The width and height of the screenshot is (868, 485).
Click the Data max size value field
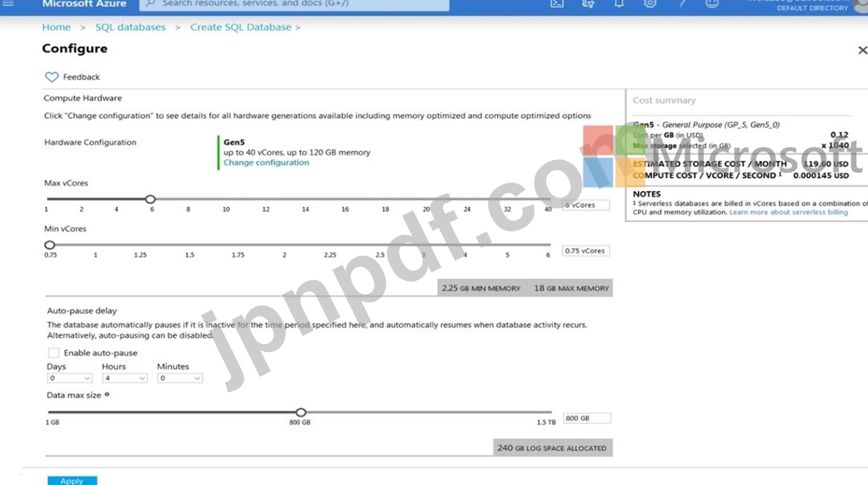coord(587,418)
